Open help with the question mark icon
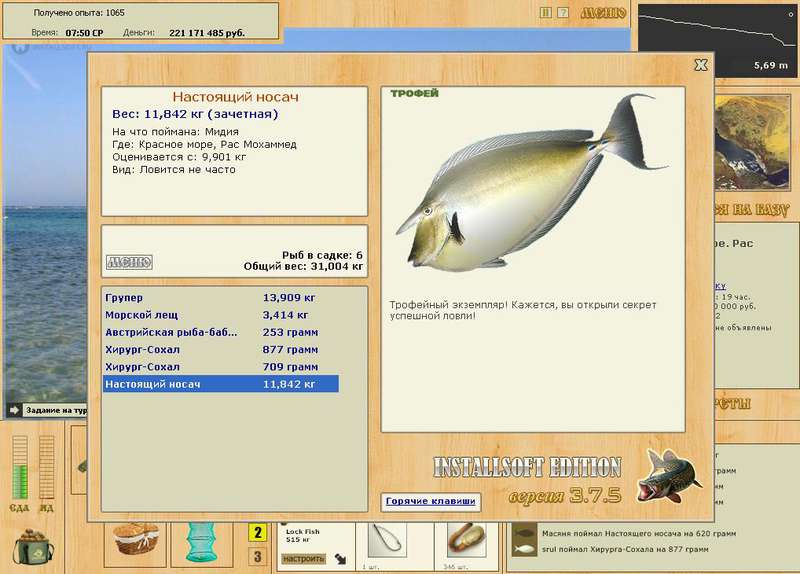 coord(562,13)
